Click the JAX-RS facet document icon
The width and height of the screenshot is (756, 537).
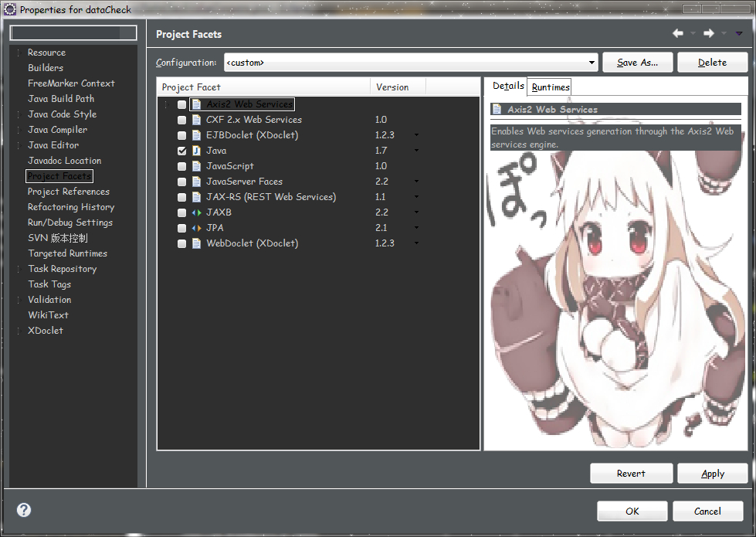196,197
